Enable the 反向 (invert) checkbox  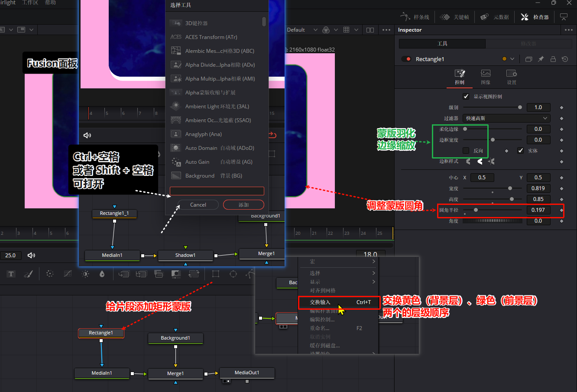[466, 150]
